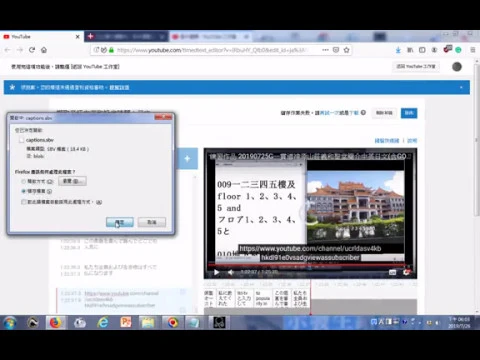
Task: Select the 'Open with' radio option
Action: (24, 181)
